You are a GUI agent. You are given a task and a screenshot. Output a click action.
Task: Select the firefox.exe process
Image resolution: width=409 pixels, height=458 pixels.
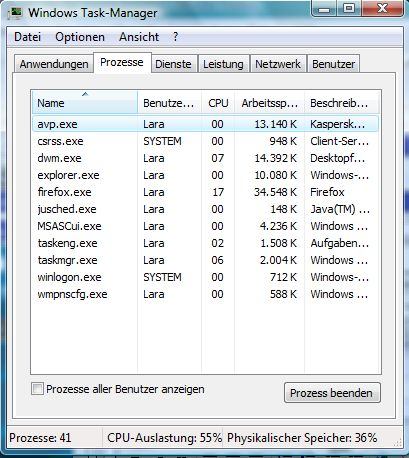(x=205, y=192)
